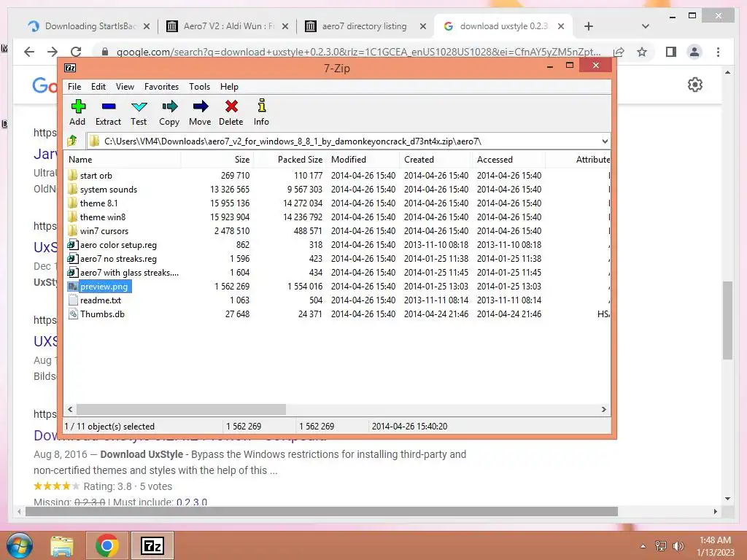The height and width of the screenshot is (560, 747).
Task: Click 7-Zip horizontal scrollbar left arrow
Action: [x=71, y=410]
